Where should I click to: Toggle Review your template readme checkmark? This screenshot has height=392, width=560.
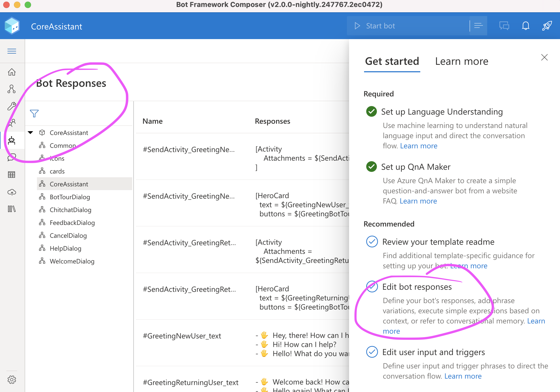(x=372, y=242)
